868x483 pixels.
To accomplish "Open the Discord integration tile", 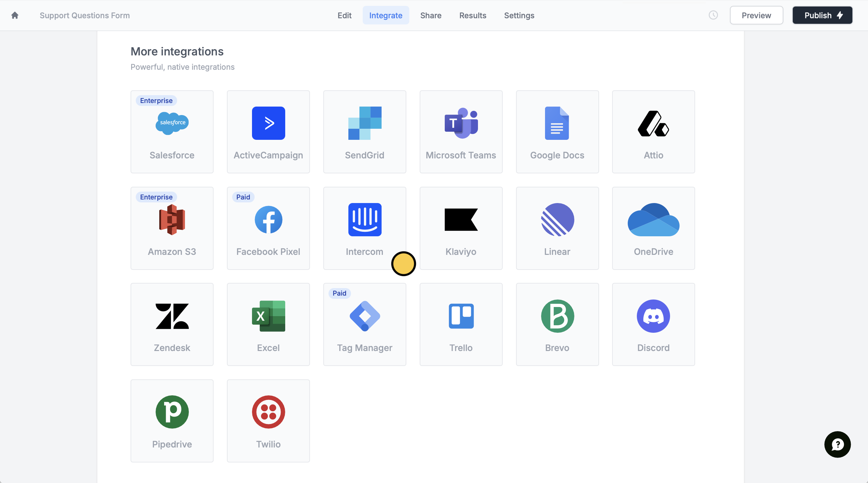I will [x=653, y=325].
